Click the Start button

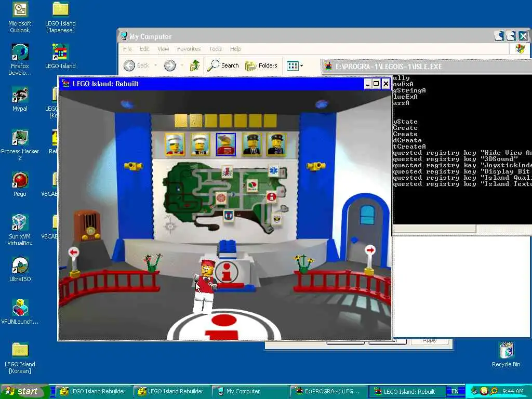pos(25,391)
